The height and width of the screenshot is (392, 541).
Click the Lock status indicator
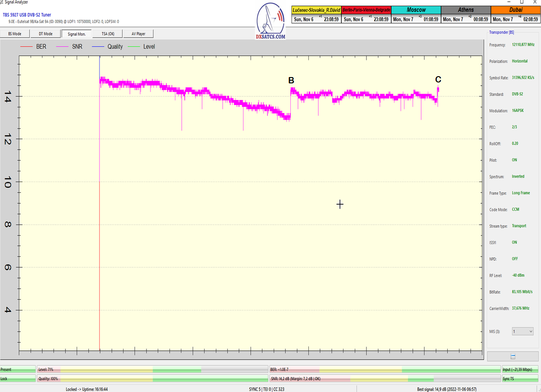18,379
